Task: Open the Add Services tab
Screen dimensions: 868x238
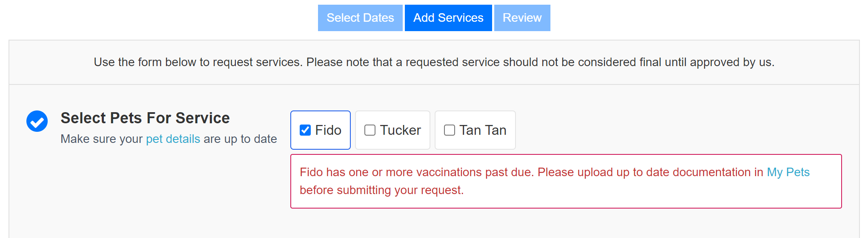Action: tap(448, 18)
